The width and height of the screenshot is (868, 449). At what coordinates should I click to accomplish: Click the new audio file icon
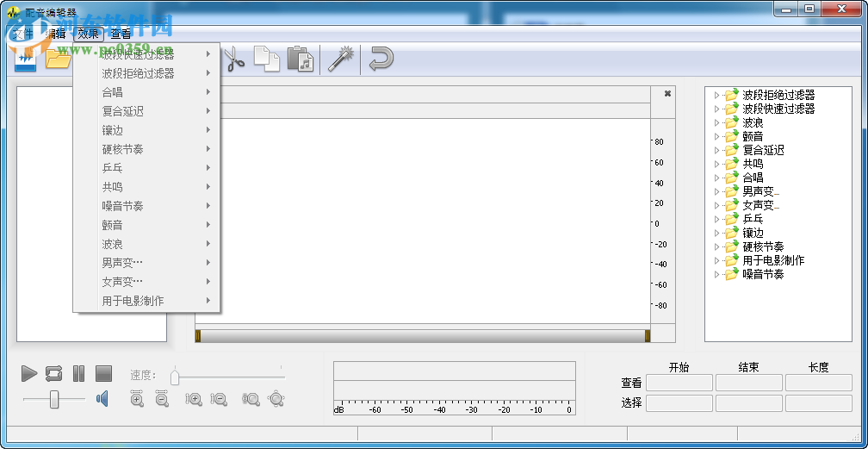coord(26,59)
